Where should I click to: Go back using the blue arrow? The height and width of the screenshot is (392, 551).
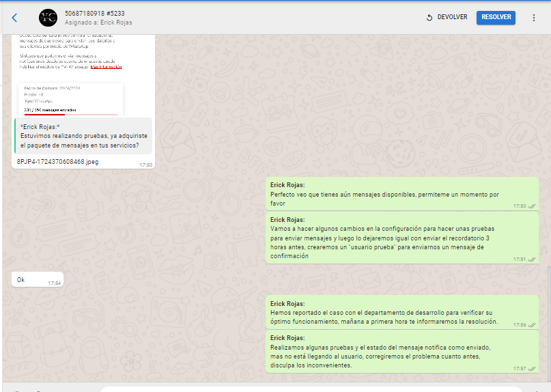pyautogui.click(x=15, y=18)
